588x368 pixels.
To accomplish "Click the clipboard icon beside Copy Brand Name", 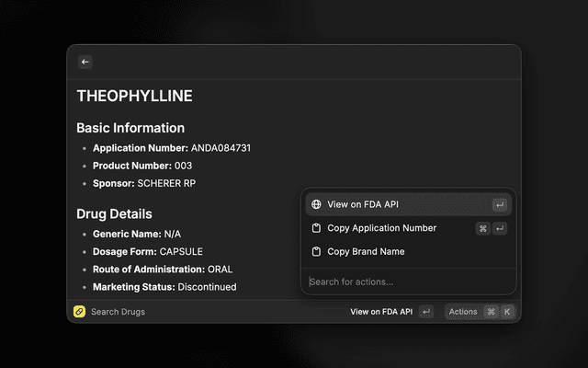I will click(316, 251).
